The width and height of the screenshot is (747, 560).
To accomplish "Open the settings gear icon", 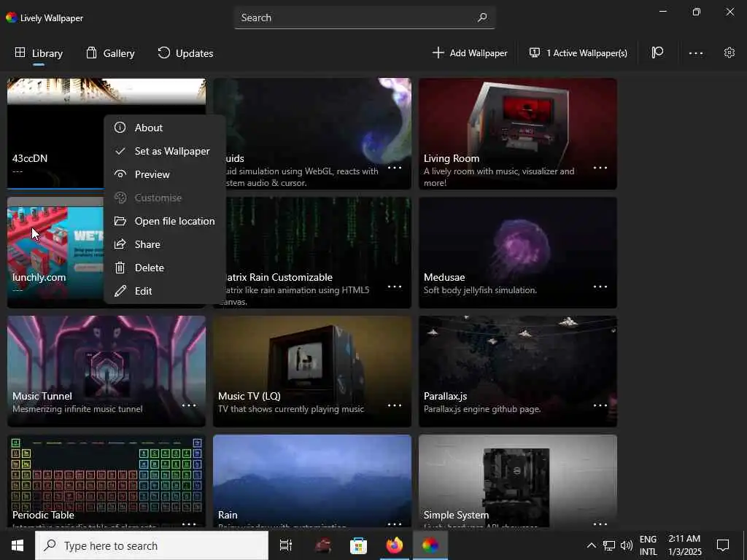I will click(729, 52).
